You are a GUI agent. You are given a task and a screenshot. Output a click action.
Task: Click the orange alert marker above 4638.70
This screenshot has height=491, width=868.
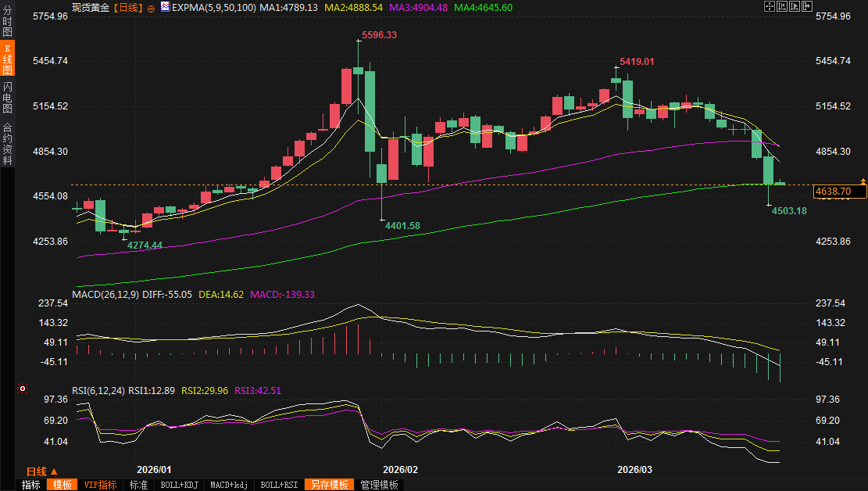[863, 181]
